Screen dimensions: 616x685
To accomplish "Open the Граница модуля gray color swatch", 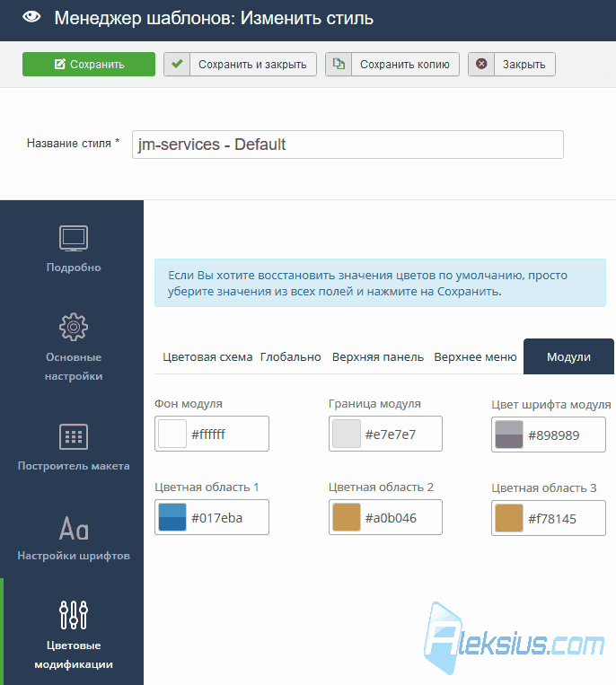I will [347, 434].
